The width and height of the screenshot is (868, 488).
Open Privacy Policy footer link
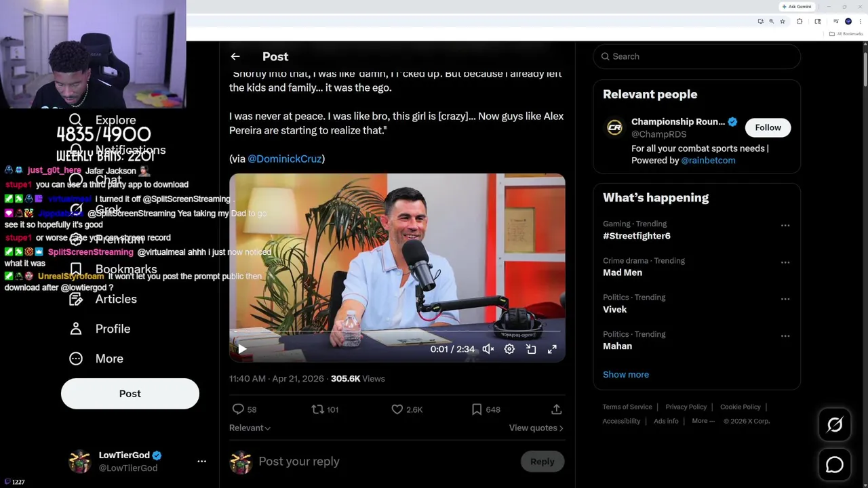[x=686, y=407]
